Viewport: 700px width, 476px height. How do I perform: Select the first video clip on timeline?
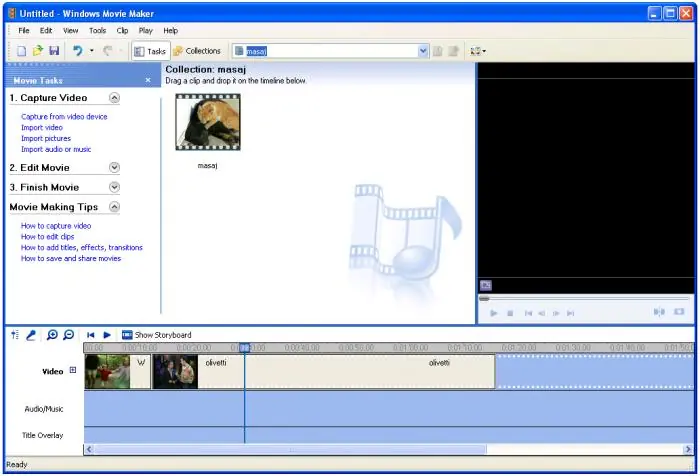(117, 372)
